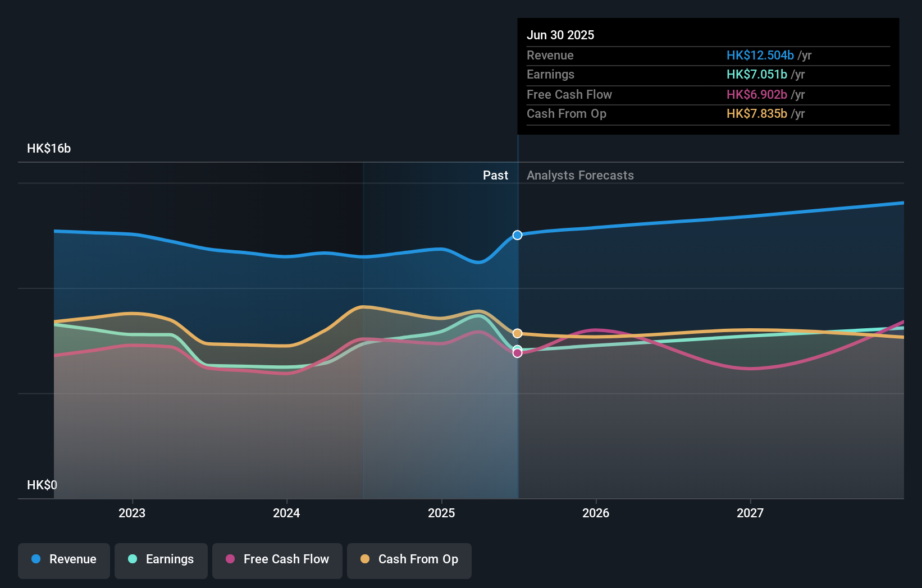
Task: Select the blue Revenue data point marker
Action: click(x=517, y=235)
